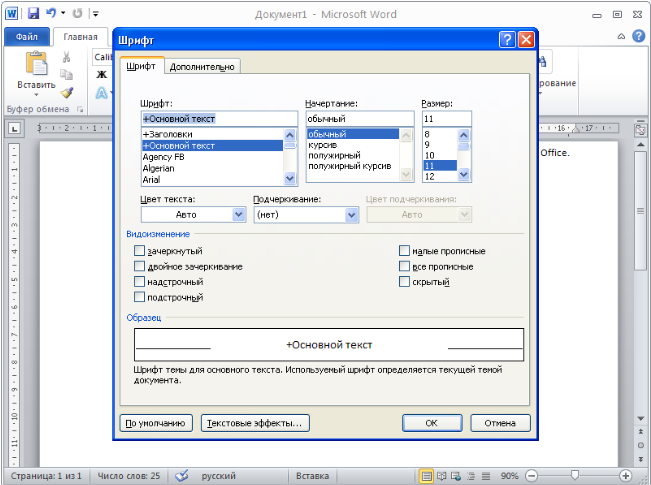Select полужирный курсив in style list

353,166
